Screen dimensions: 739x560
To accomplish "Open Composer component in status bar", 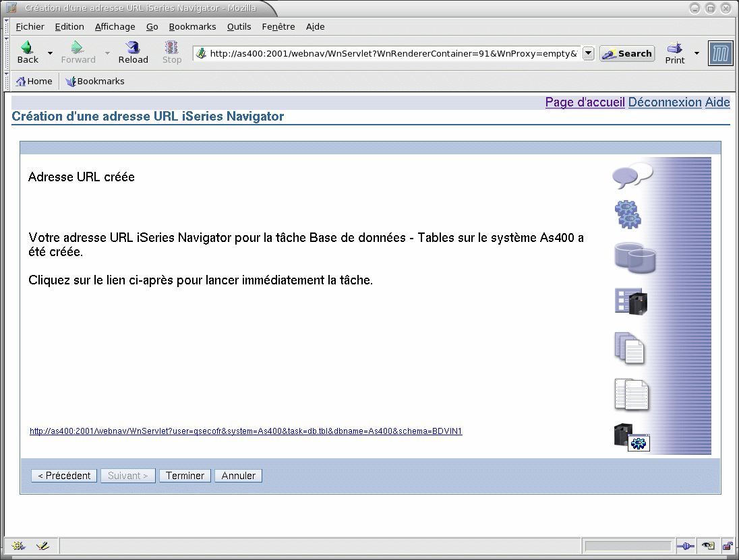I will point(42,546).
